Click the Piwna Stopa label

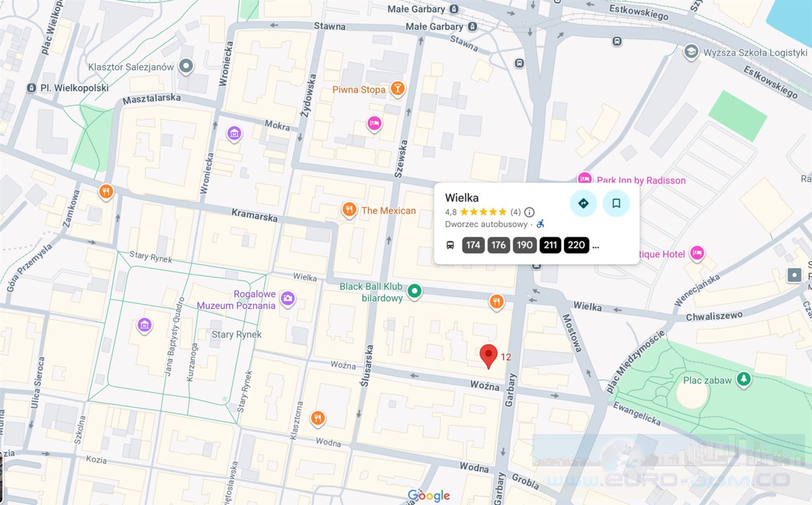[359, 89]
